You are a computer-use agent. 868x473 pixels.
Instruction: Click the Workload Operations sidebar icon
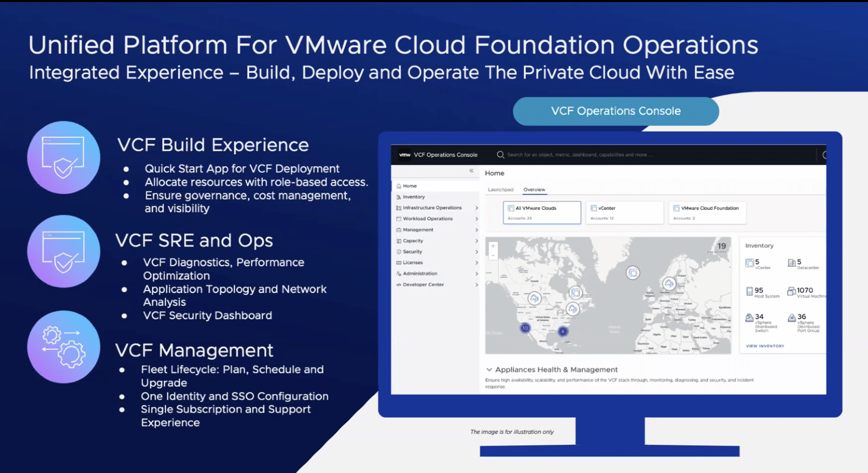[399, 219]
